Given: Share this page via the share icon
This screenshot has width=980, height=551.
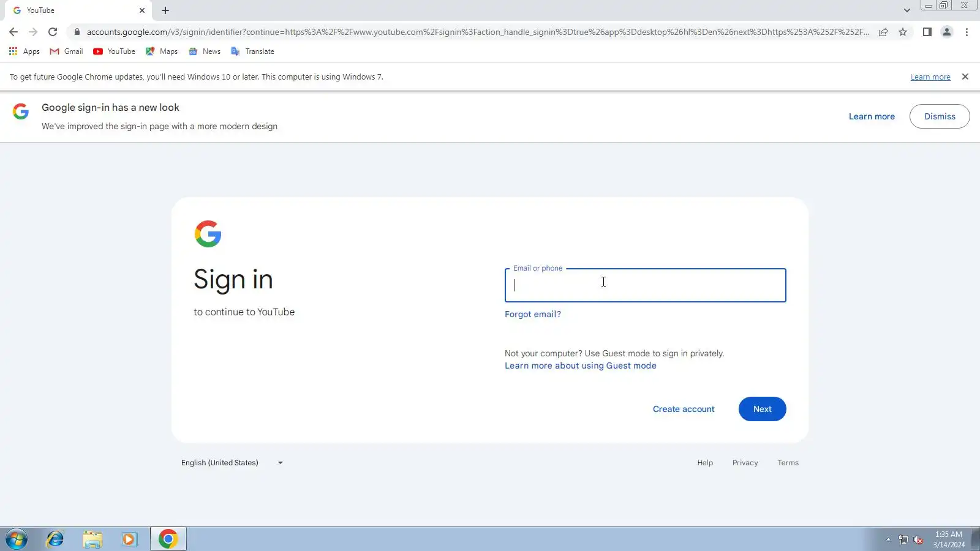Looking at the screenshot, I should [883, 32].
